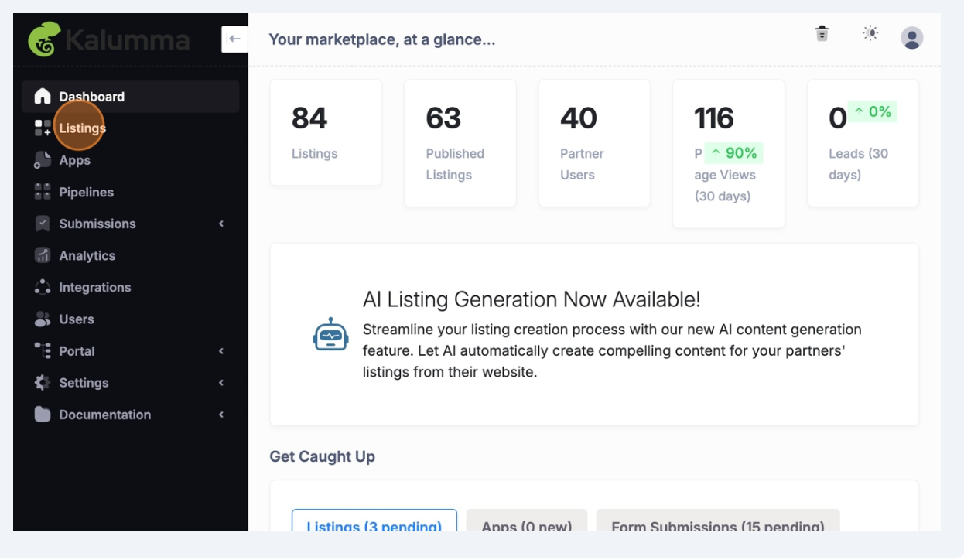
Task: Click the Integrations nodes icon
Action: click(43, 287)
